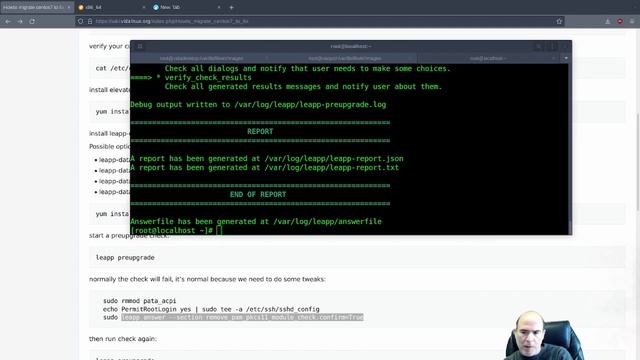This screenshot has width=640, height=360.
Task: Click the highlighted 'leapp answer --section' command
Action: (x=242, y=318)
